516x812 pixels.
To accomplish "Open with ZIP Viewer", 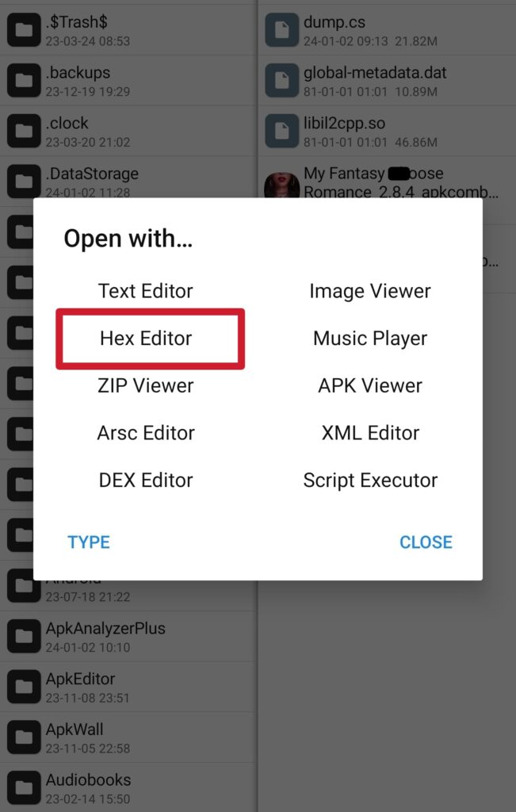I will coord(146,386).
